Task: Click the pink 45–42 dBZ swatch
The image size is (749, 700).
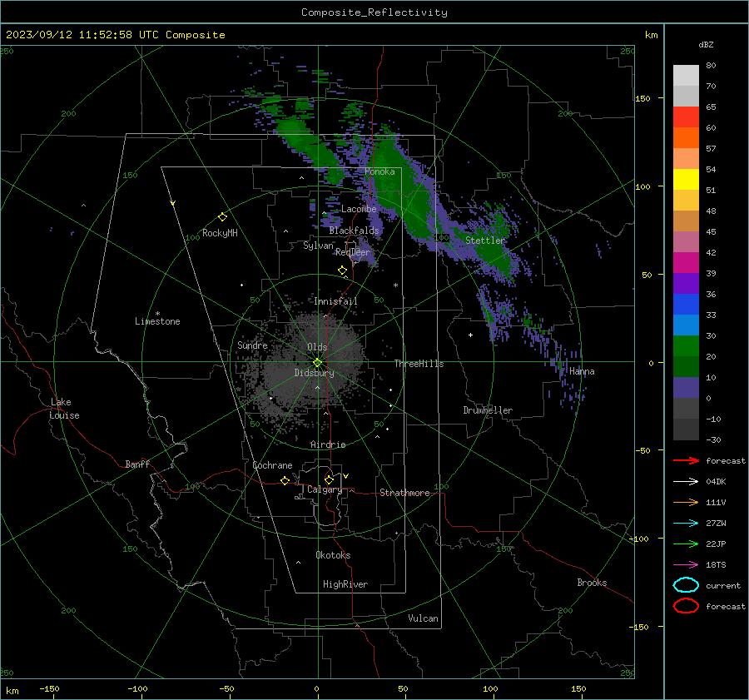Action: click(x=686, y=241)
